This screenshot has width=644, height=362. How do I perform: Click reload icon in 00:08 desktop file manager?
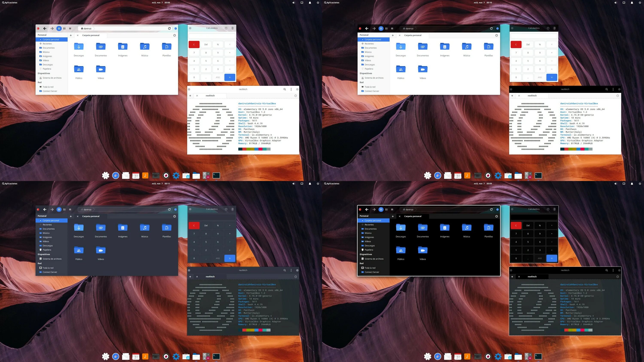(169, 29)
